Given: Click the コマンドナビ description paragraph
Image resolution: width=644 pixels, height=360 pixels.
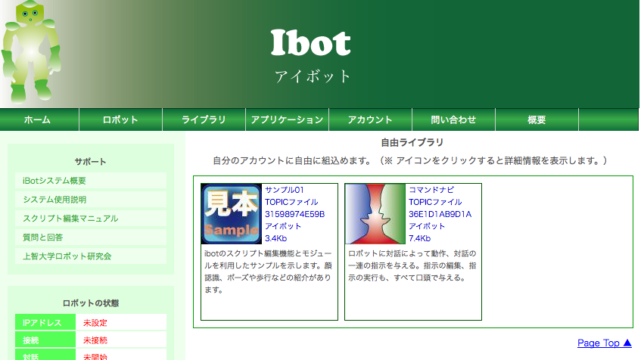Looking at the screenshot, I should [412, 265].
